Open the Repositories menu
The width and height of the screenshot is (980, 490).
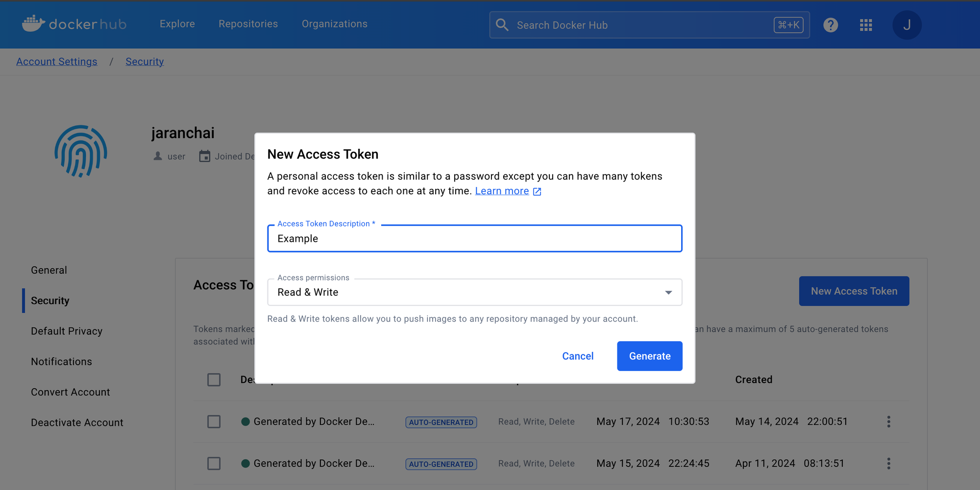pyautogui.click(x=248, y=24)
